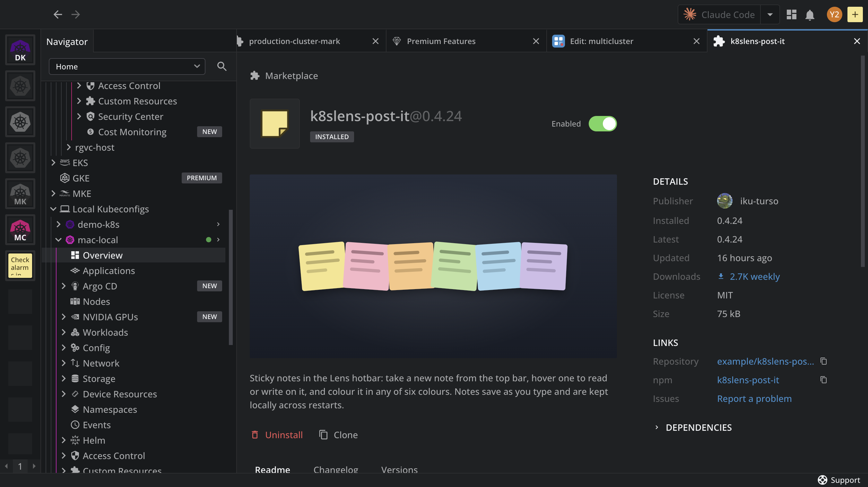Open notifications bell
This screenshot has height=487, width=868.
(810, 15)
